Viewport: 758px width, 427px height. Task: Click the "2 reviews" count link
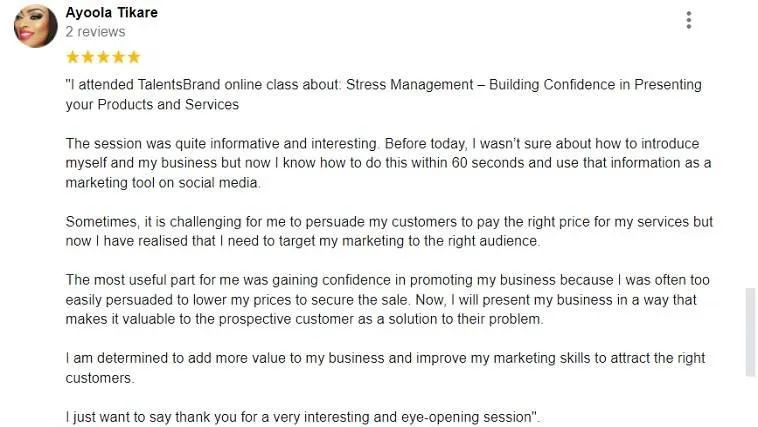tap(95, 32)
